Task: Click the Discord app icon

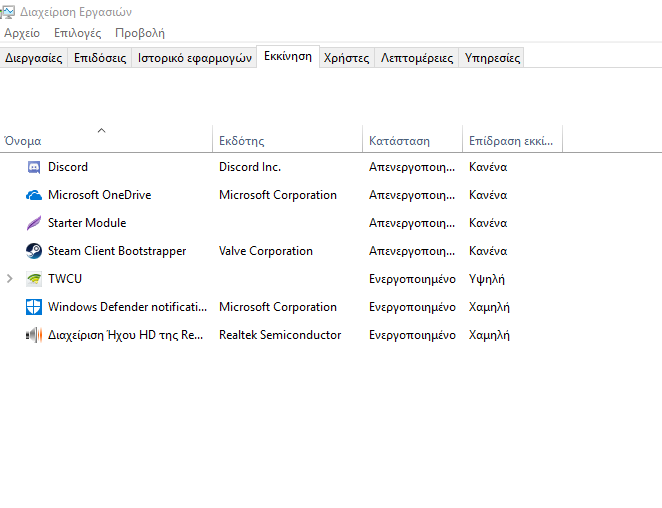Action: tap(34, 167)
